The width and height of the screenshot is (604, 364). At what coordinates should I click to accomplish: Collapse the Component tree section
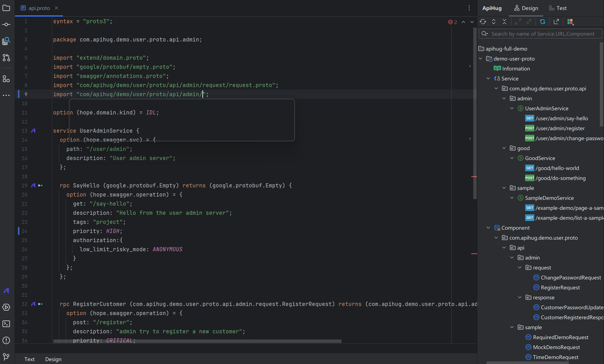click(x=488, y=228)
